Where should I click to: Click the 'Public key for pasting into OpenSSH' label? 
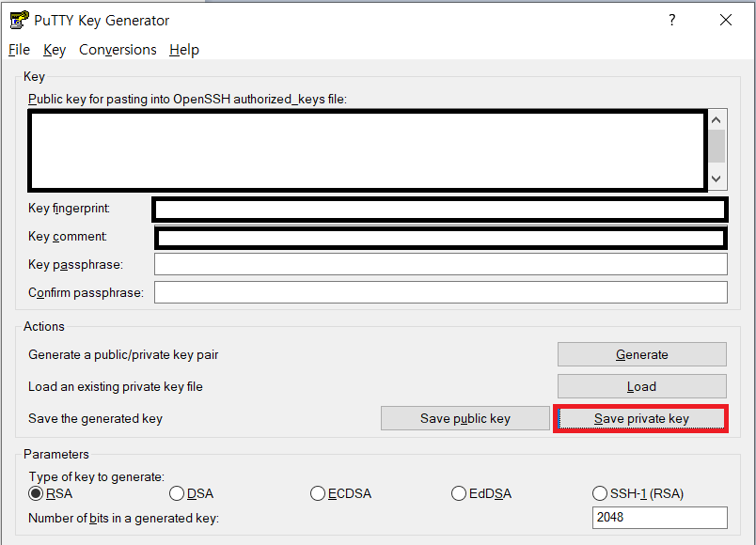(187, 100)
